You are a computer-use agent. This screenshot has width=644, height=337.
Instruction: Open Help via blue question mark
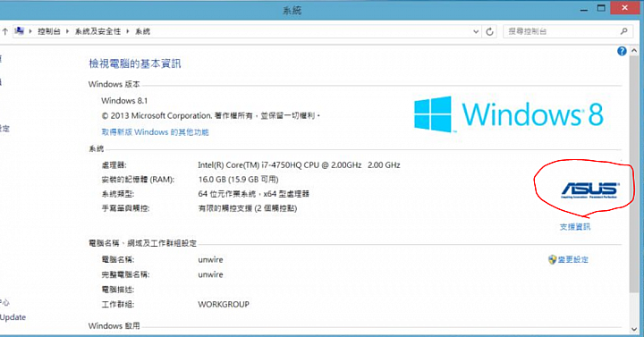click(622, 51)
